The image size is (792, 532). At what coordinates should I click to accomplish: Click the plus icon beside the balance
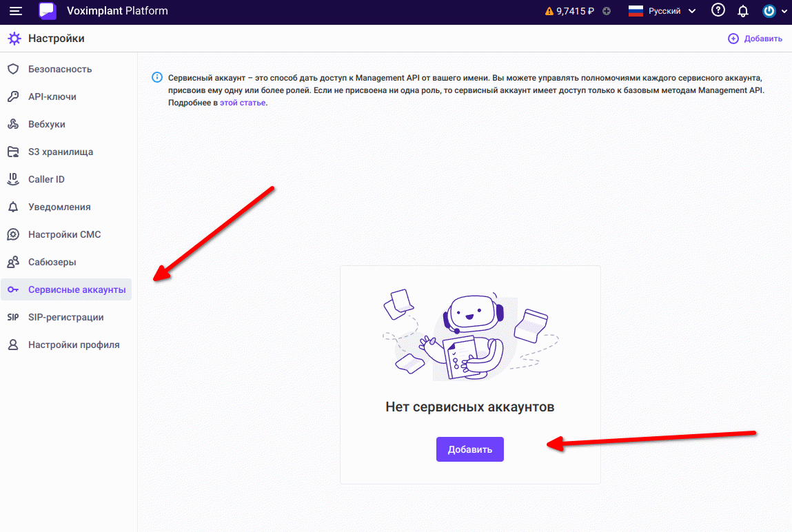pos(607,11)
